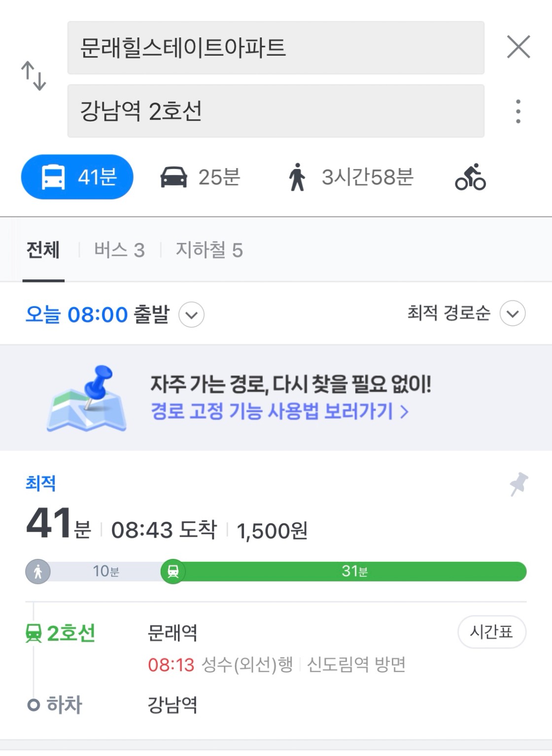Viewport: 552px width, 756px height.
Task: Pin the optimal route with the pushpin icon
Action: pos(518,484)
